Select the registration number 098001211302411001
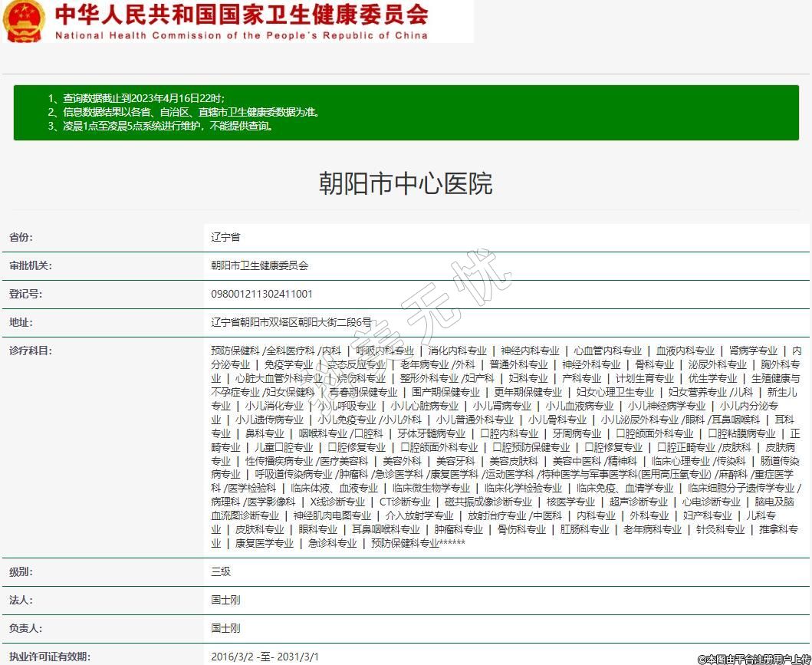The image size is (812, 665). tap(261, 294)
